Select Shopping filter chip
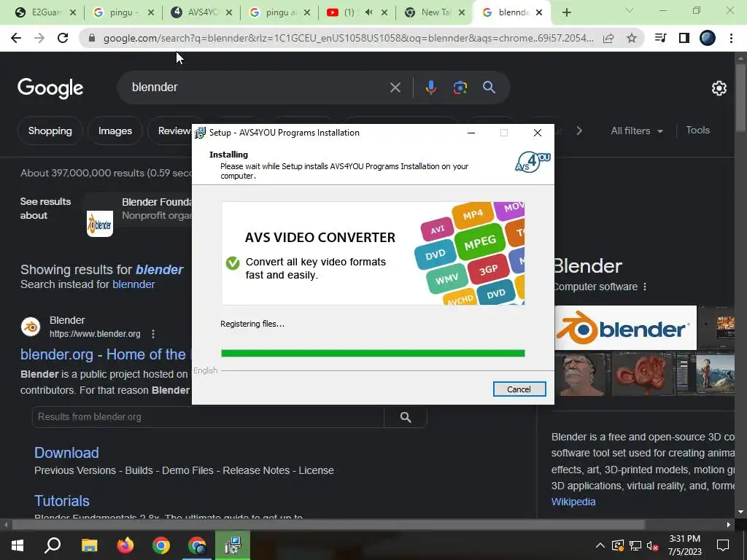Viewport: 747px width, 560px height. click(x=50, y=131)
